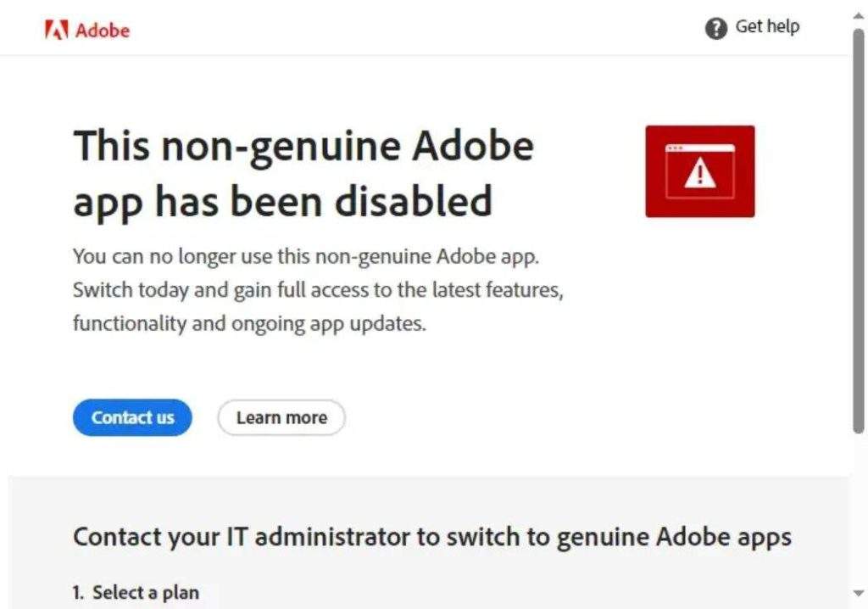This screenshot has height=609, width=868.
Task: Select the alert triangle inside the red icon
Action: 700,176
